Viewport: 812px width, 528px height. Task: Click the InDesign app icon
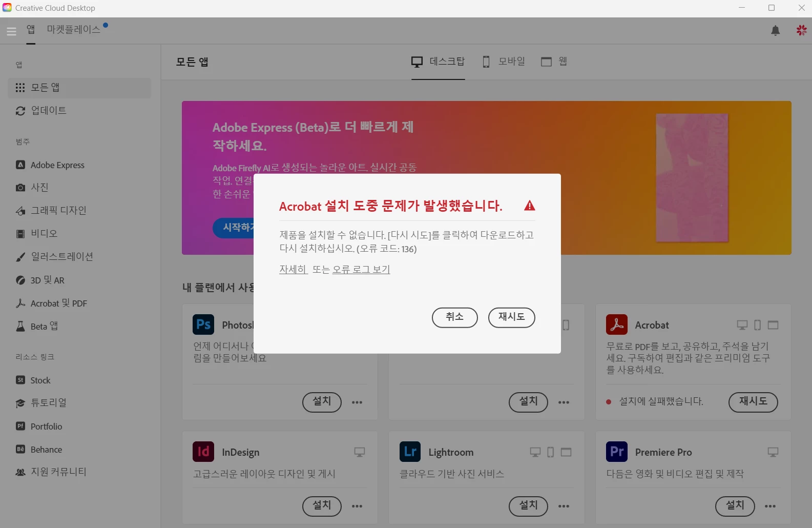203,452
